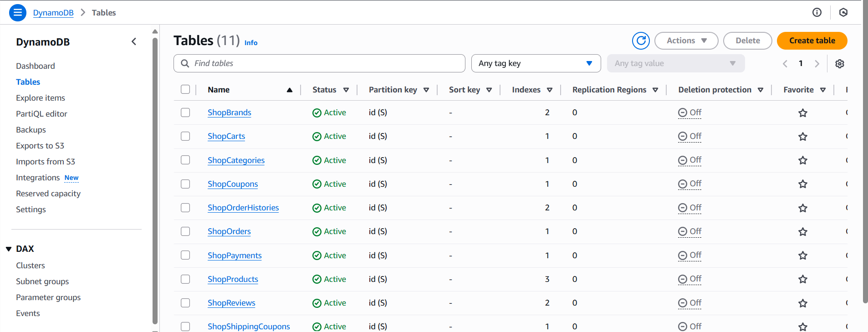The width and height of the screenshot is (868, 332).
Task: Open the Actions dropdown menu
Action: [686, 41]
